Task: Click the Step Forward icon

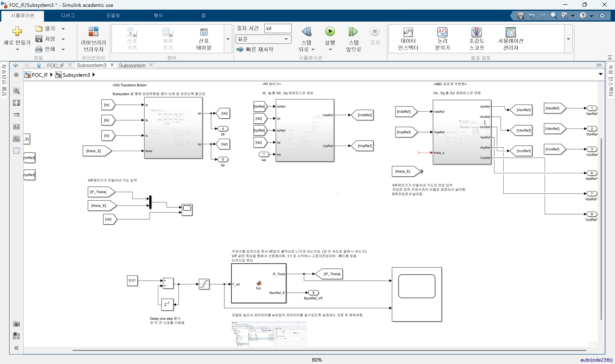Action: point(353,32)
